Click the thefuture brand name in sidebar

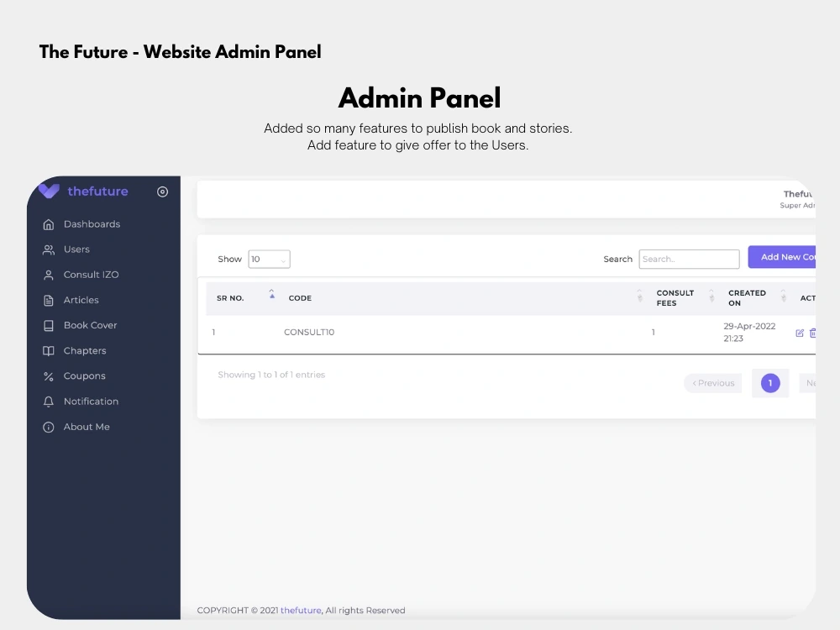tap(97, 192)
